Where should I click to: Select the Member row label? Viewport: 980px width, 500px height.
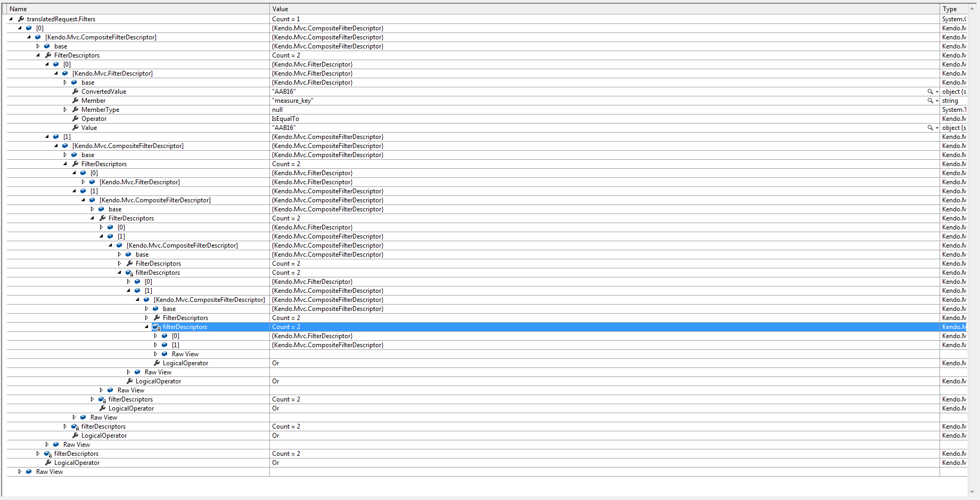pos(94,101)
